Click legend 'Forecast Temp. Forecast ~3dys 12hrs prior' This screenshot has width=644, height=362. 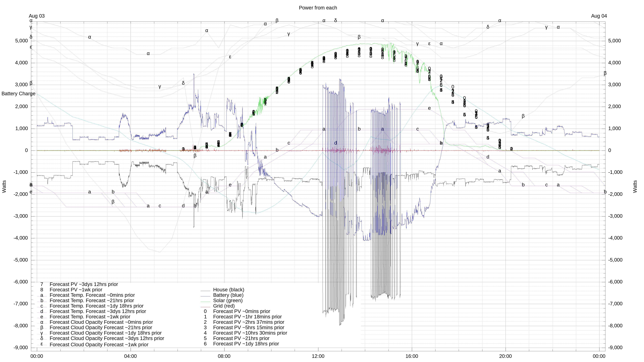98,312
